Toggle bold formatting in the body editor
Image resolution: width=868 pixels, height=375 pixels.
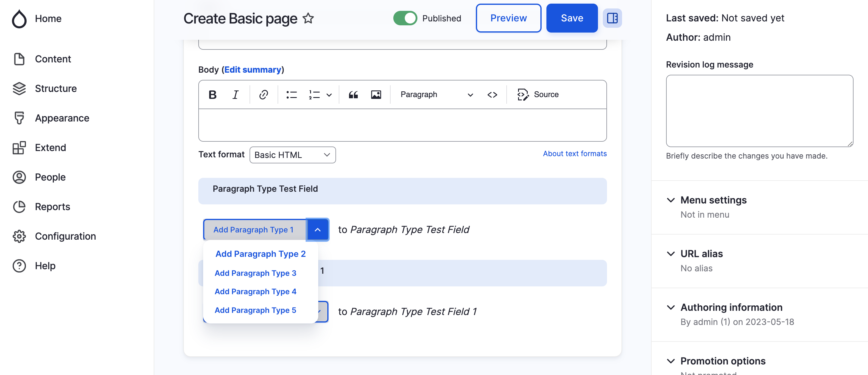[x=212, y=94]
